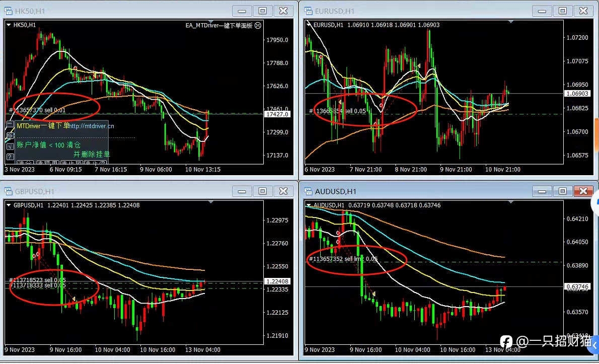Click the 0.63746 current price label
The width and height of the screenshot is (599, 364).
(577, 287)
